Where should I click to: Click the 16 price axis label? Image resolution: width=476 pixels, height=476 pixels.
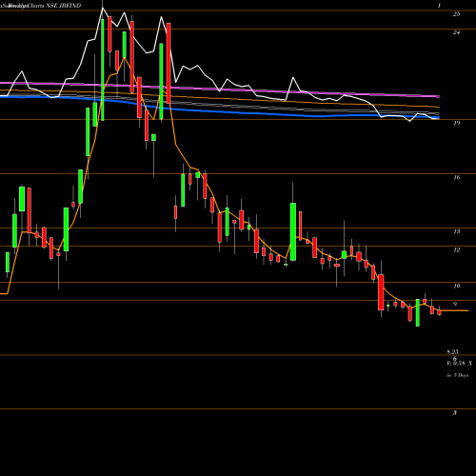456,178
